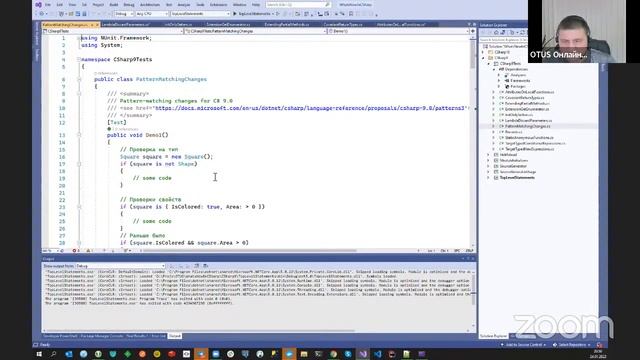640x360 pixels.
Task: Switch to the Developer PowerShell tab
Action: pyautogui.click(x=60, y=336)
